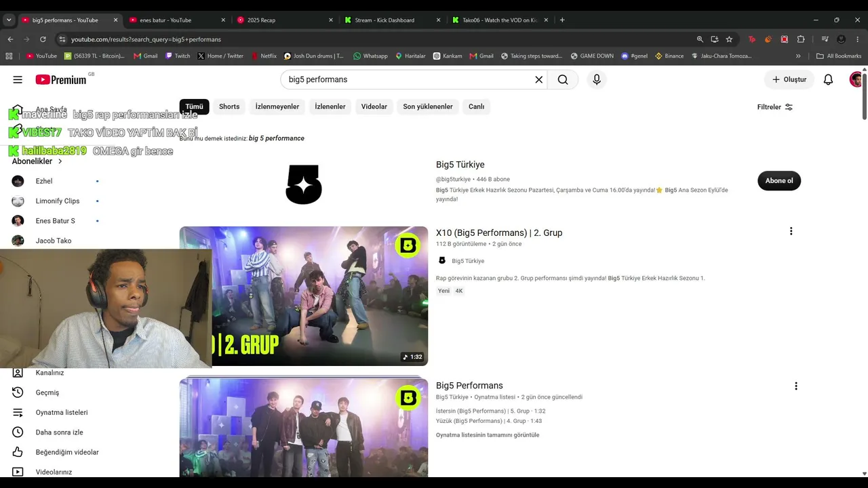
Task: Open Beğendiğim videolar in the sidebar
Action: click(66, 452)
